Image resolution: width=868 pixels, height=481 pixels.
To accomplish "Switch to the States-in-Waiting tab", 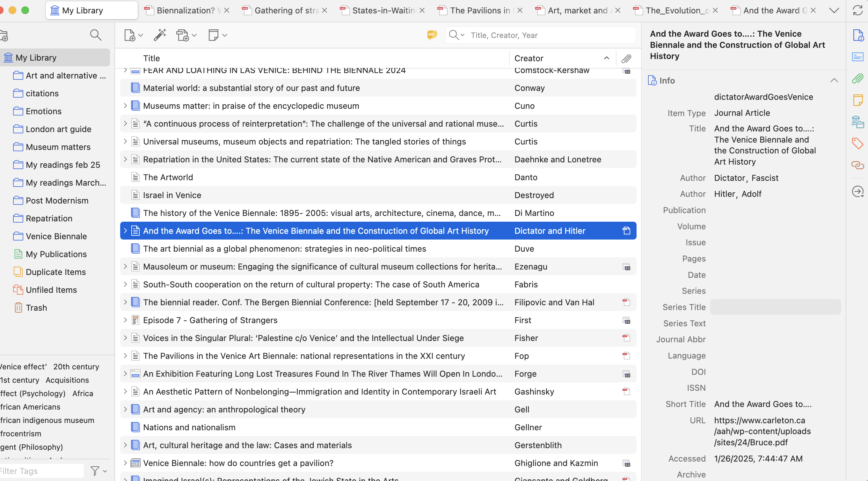I will [383, 11].
